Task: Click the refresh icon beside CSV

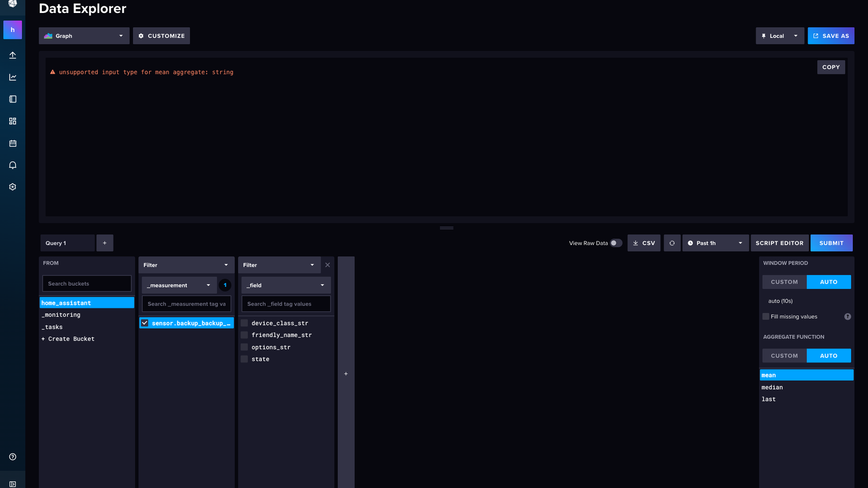Action: (x=672, y=243)
